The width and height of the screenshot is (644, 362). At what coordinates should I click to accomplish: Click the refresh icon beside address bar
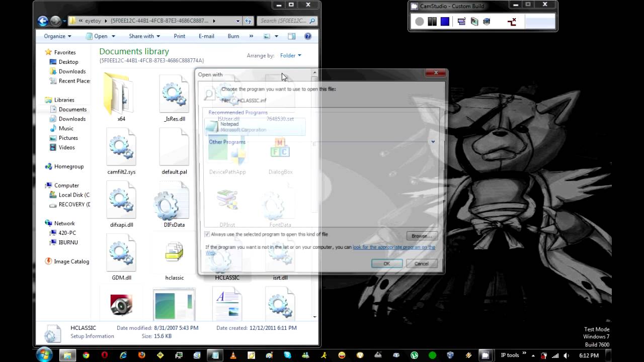pyautogui.click(x=248, y=21)
